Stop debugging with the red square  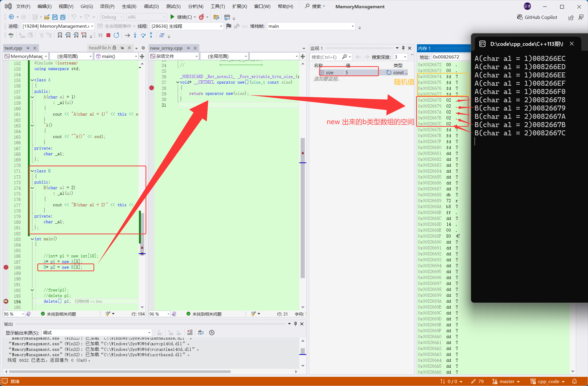(x=108, y=35)
